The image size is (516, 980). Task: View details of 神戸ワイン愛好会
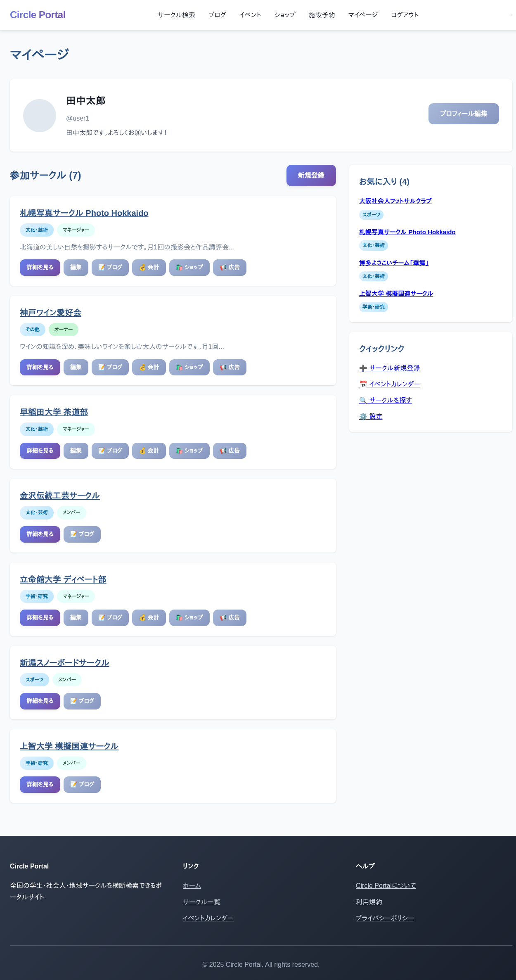40,368
